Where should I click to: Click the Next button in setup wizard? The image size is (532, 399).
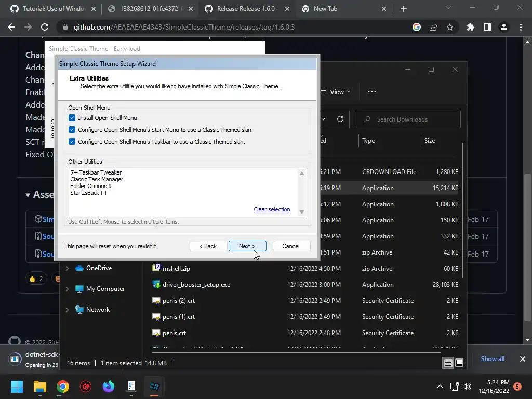(247, 246)
